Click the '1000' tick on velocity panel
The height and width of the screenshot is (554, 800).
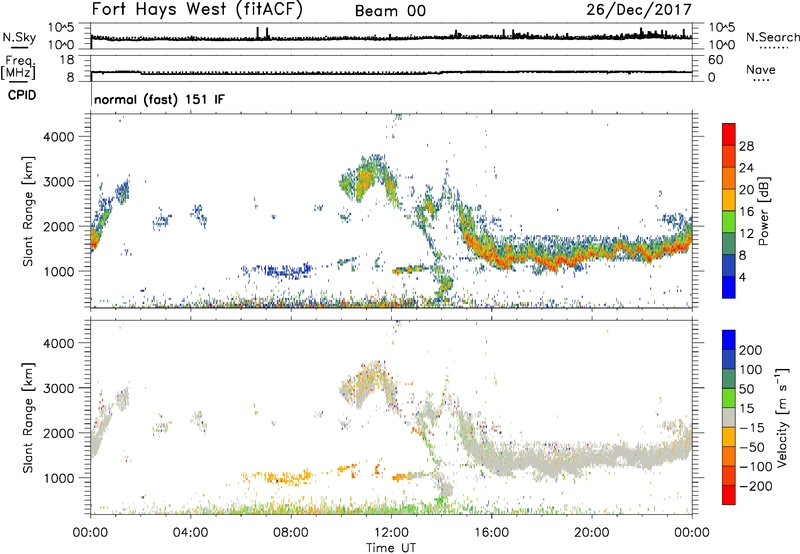[59, 478]
